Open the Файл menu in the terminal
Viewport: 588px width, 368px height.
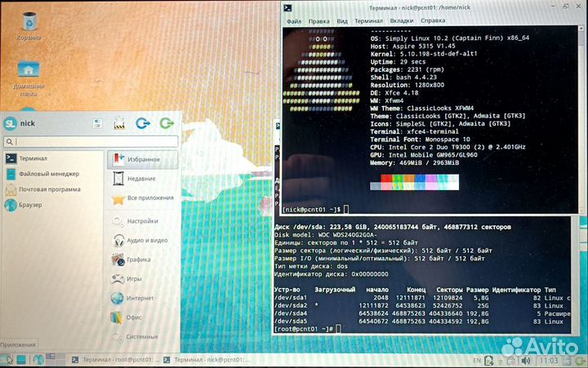[x=293, y=20]
